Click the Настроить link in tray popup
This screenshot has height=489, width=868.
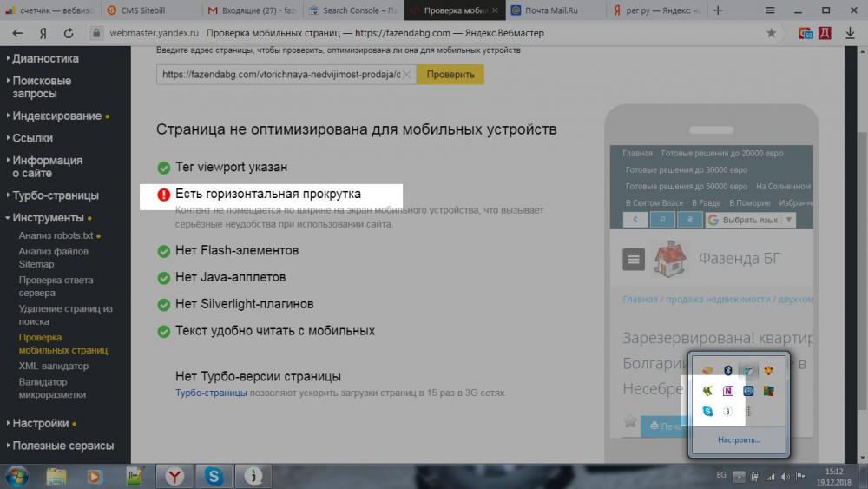[739, 439]
